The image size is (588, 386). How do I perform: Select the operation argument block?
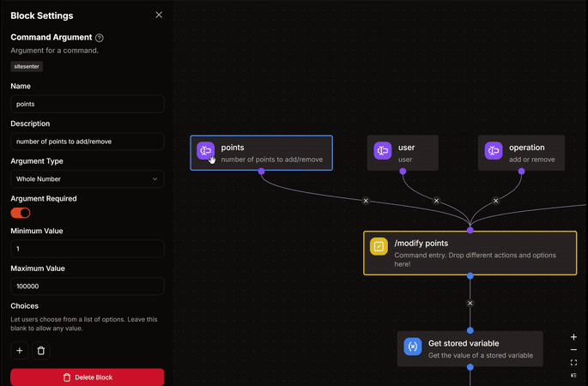point(521,153)
